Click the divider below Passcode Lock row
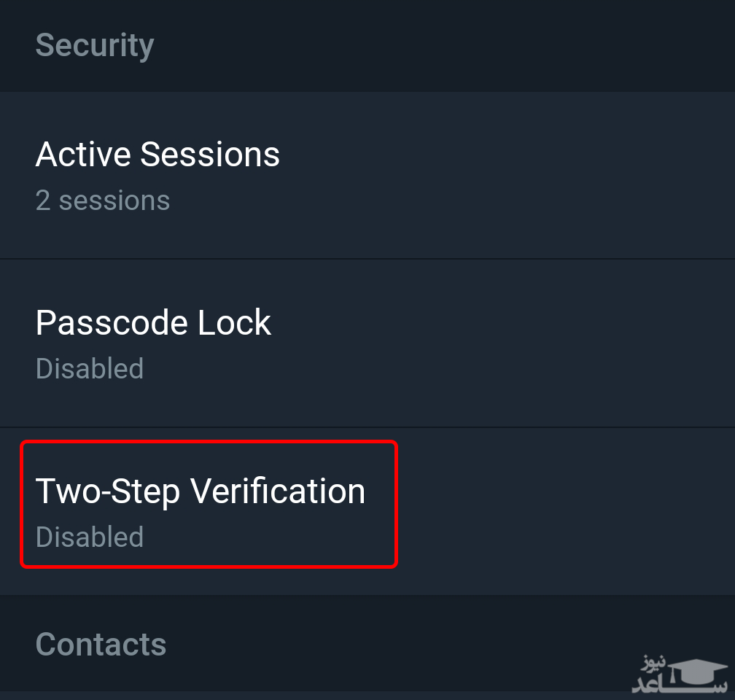Viewport: 735px width, 700px height. point(367,427)
